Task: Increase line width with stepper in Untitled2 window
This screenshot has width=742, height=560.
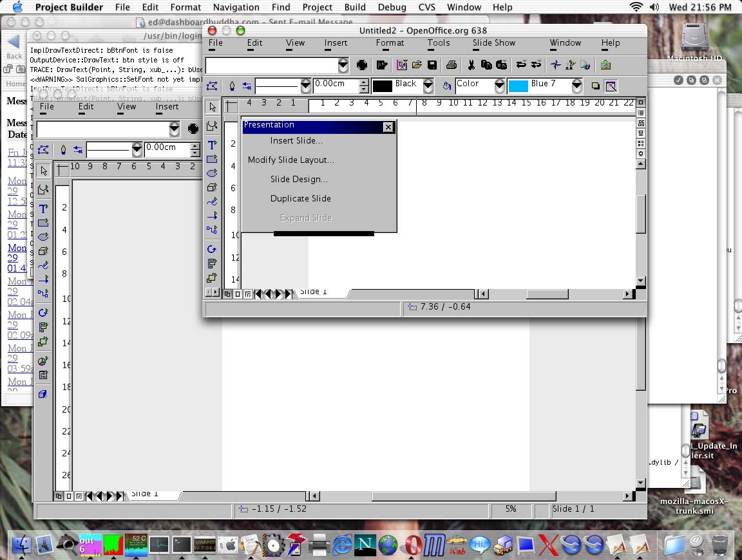Action: (x=364, y=83)
